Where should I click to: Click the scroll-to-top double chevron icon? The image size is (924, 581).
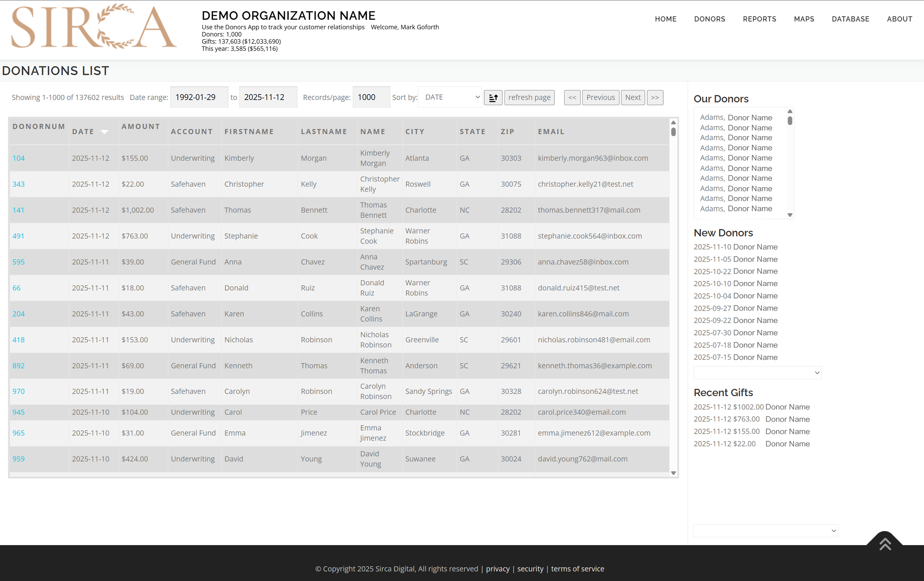tap(885, 544)
